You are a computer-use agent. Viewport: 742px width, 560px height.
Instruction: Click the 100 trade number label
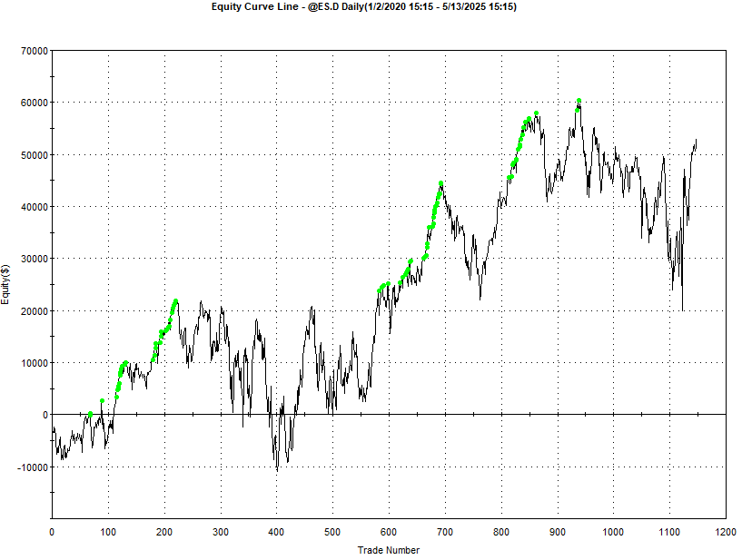click(108, 532)
